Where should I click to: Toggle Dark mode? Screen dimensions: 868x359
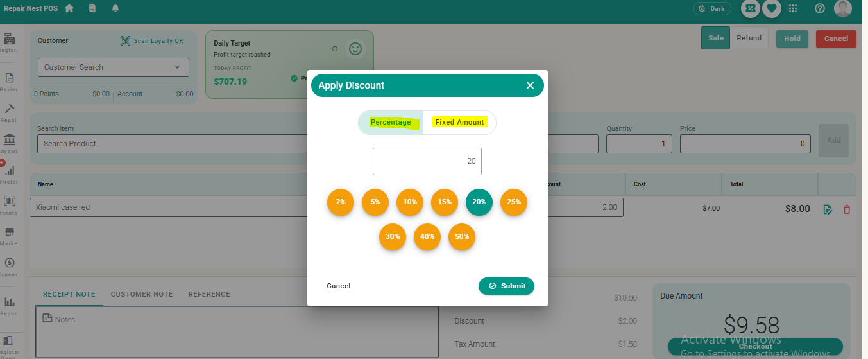coord(711,8)
